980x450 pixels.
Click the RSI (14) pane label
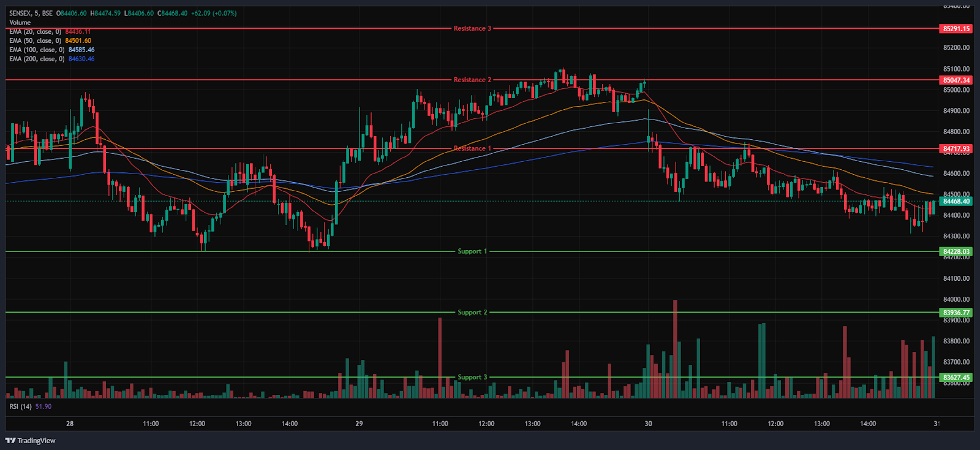pyautogui.click(x=21, y=406)
